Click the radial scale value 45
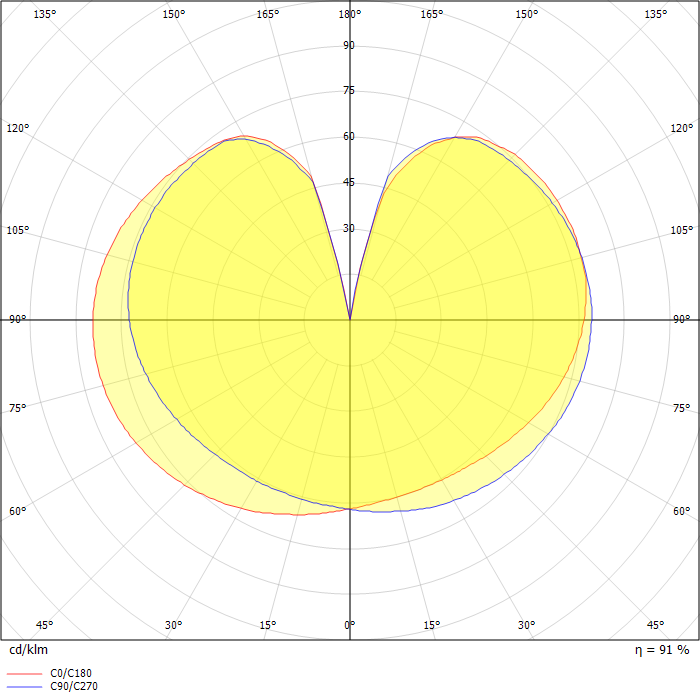Image resolution: width=700 pixels, height=700 pixels. tap(349, 182)
